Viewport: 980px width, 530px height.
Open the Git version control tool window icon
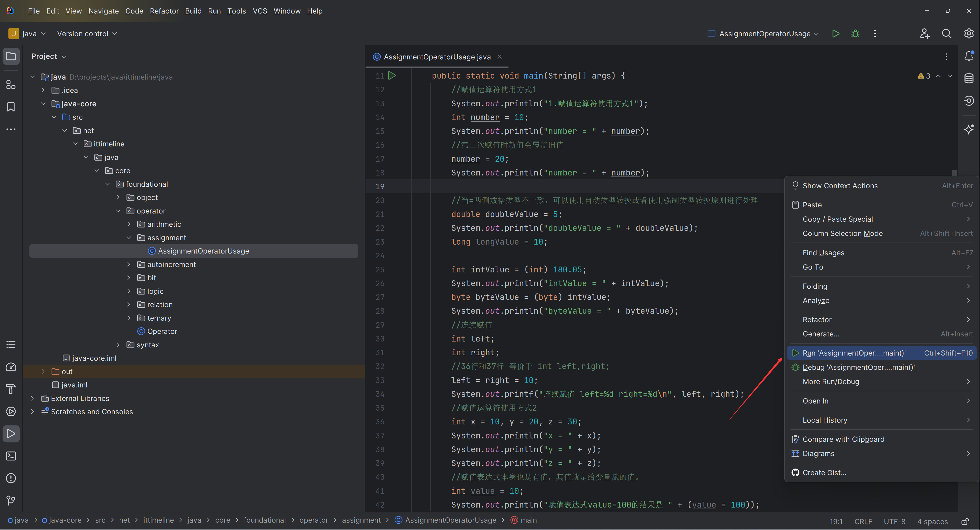[x=11, y=500]
